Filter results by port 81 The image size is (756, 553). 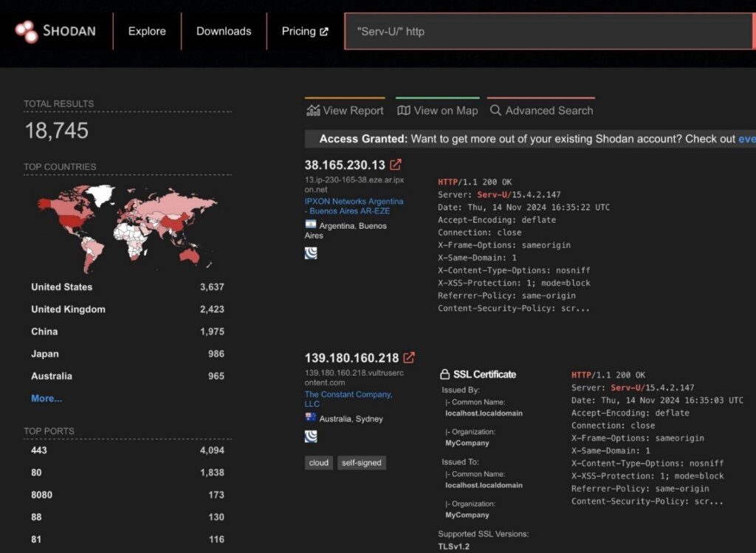(128, 538)
